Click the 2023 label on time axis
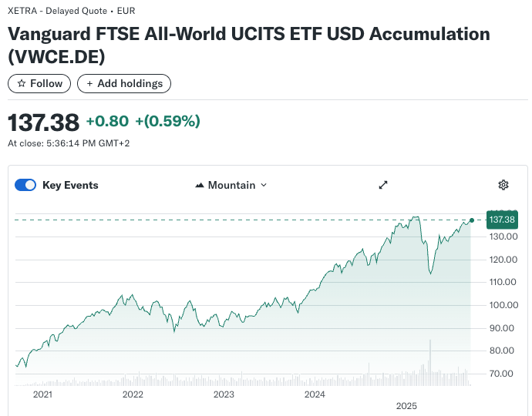The image size is (532, 416). (224, 394)
